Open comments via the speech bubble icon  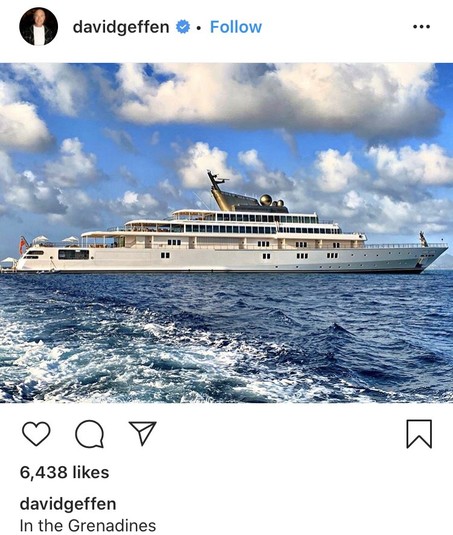coord(90,434)
